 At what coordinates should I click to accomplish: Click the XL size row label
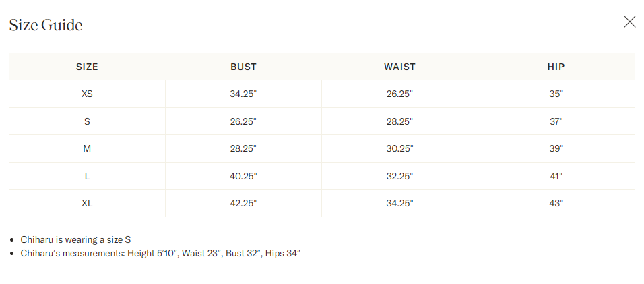[x=87, y=204]
